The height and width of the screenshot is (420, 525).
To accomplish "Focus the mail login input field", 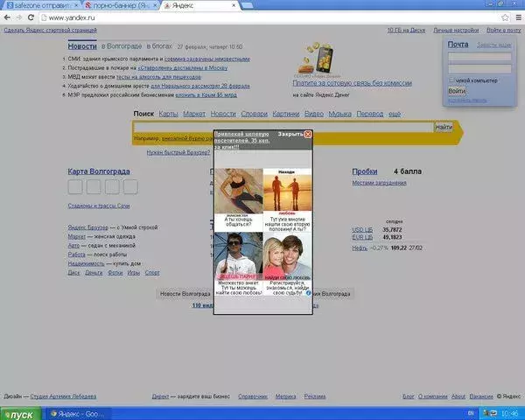I will (x=479, y=56).
